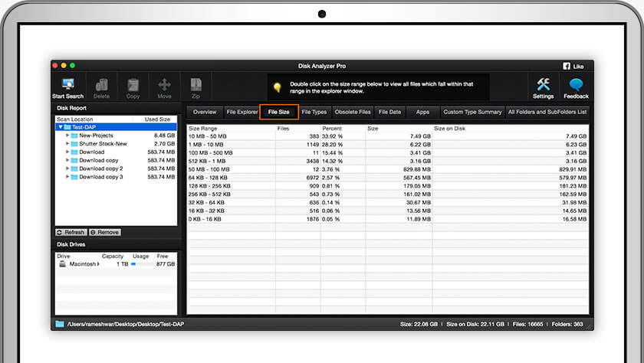
Task: Select the 0 KB - 16 KB row
Action: 388,219
